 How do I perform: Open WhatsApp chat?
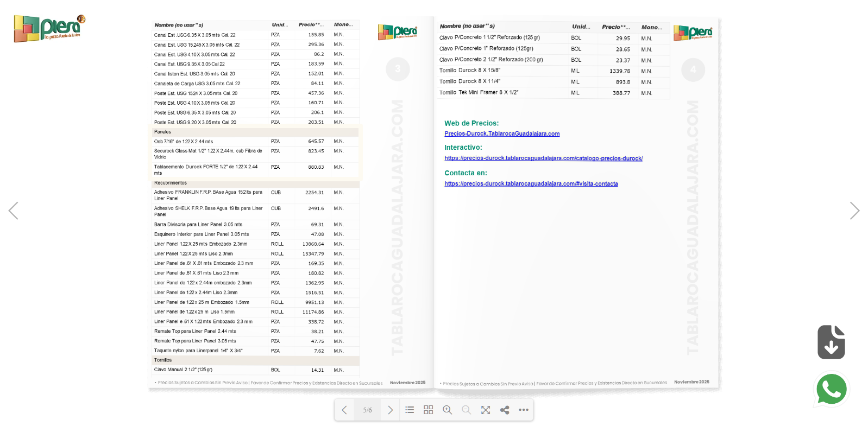pos(831,389)
